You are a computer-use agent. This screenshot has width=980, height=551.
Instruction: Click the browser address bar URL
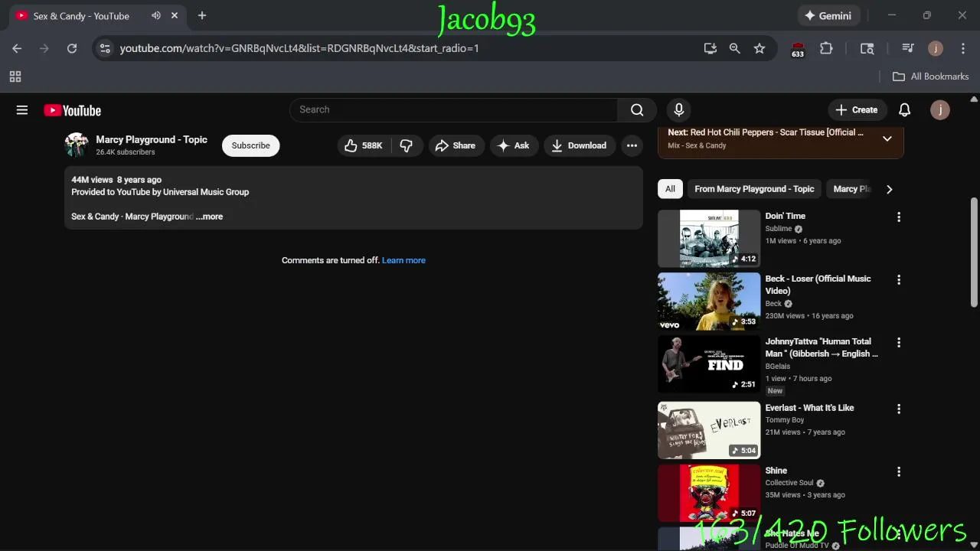(x=299, y=48)
